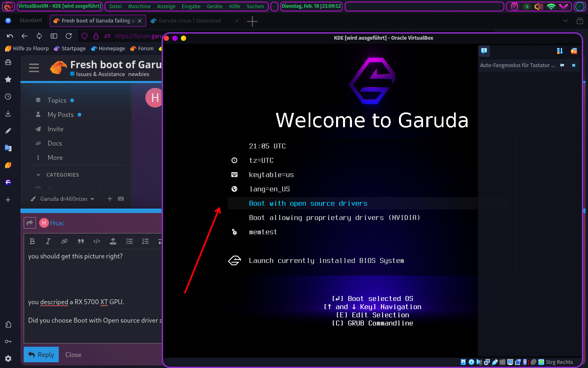Click the USB status icon in VirtualBox

point(495,362)
